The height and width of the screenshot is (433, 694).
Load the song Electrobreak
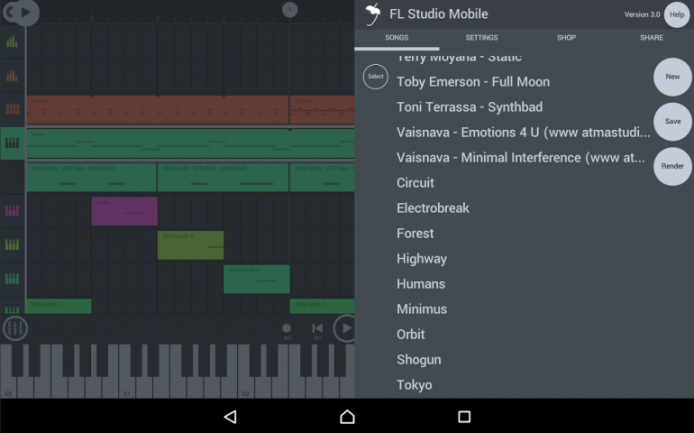tap(433, 208)
